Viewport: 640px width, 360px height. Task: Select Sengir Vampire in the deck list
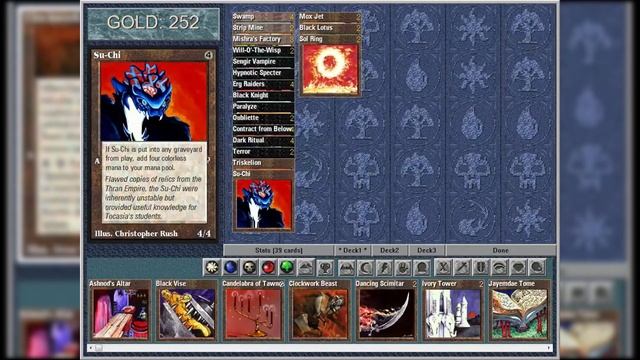tap(263, 62)
